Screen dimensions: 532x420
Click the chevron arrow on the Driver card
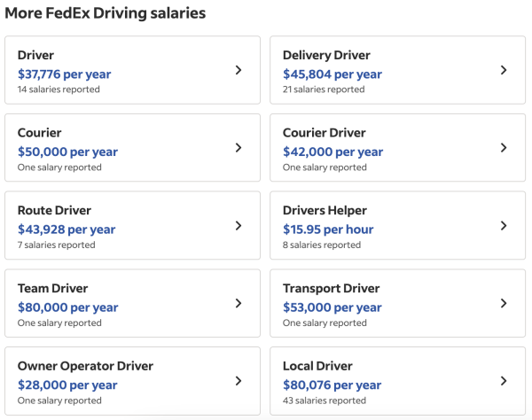pyautogui.click(x=239, y=70)
